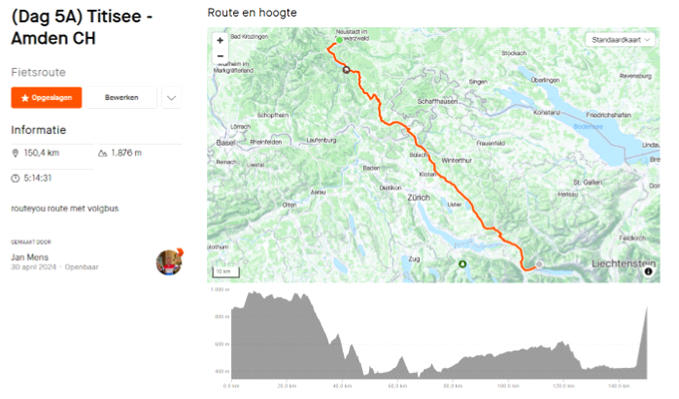This screenshot has width=679, height=399.
Task: Click the grey route end marker
Action: pyautogui.click(x=539, y=264)
